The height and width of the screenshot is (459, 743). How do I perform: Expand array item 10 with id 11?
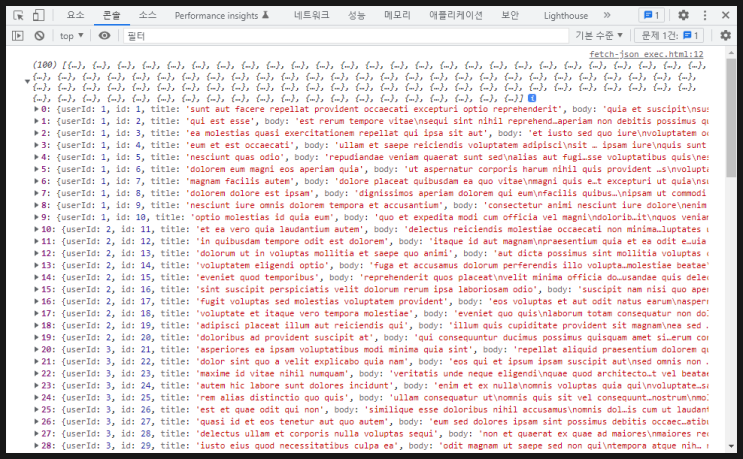coord(36,229)
